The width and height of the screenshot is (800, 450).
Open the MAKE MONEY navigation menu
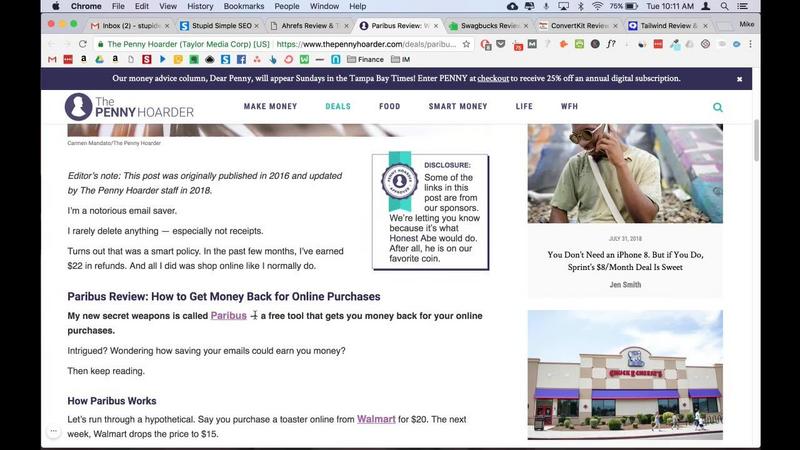click(x=270, y=106)
